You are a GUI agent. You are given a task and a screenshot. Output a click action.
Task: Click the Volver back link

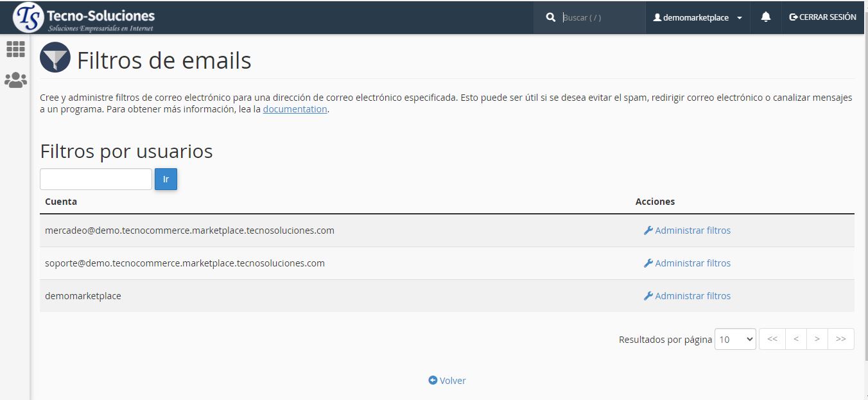coord(447,381)
